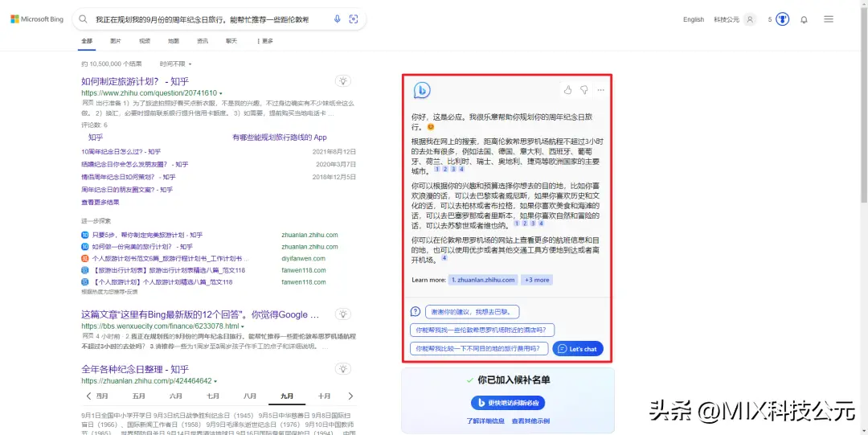Open 查看更多结果 link
This screenshot has height=435, width=868.
[x=100, y=203]
